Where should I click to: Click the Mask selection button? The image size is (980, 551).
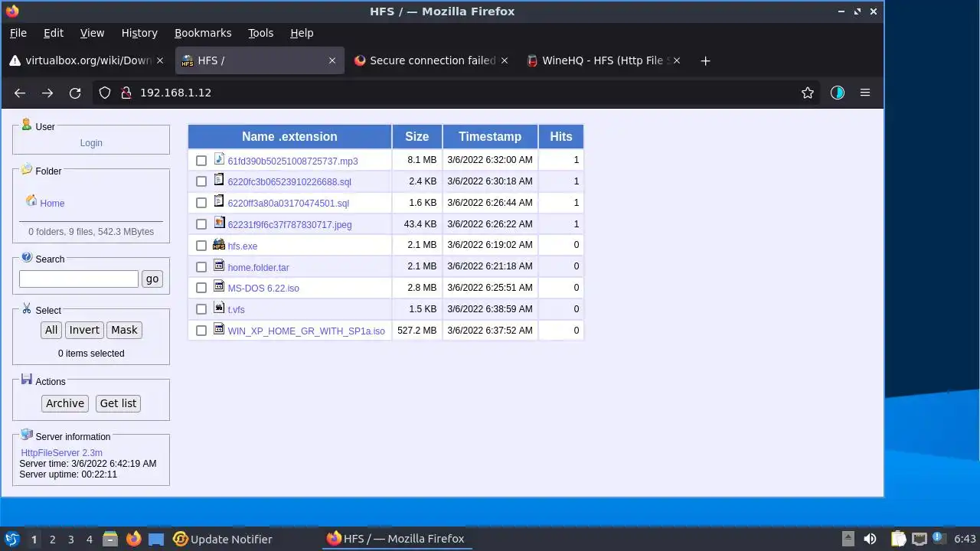click(x=124, y=330)
